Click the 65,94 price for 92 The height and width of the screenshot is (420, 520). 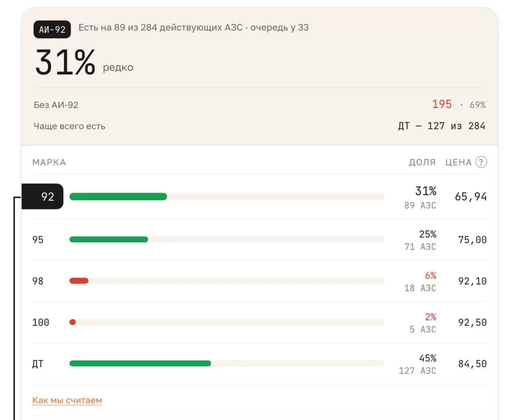click(x=471, y=197)
